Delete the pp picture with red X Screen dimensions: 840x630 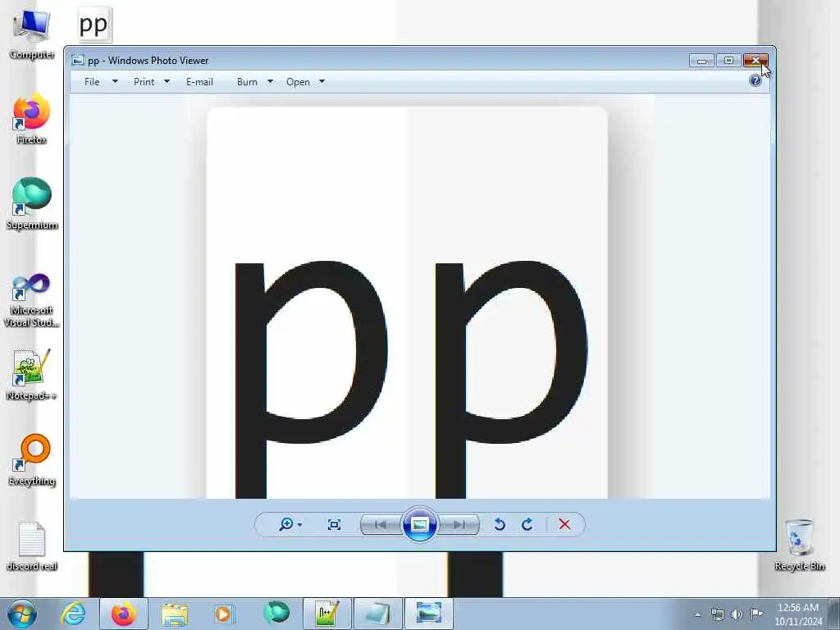[564, 524]
